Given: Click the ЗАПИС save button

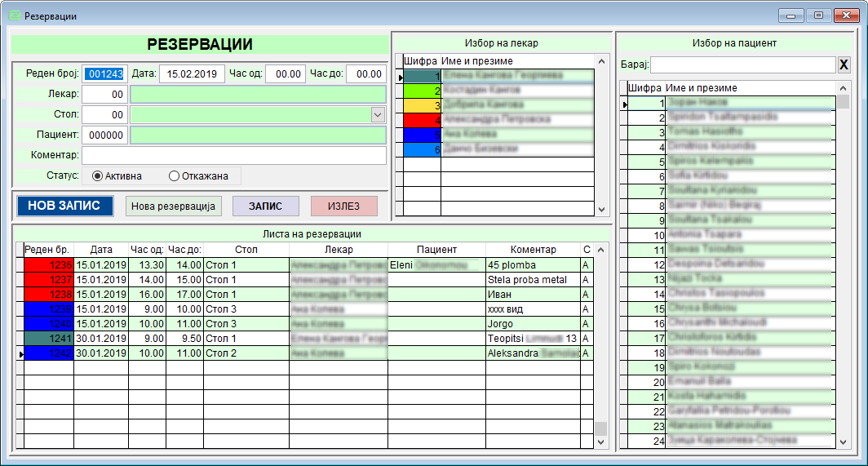Looking at the screenshot, I should [266, 206].
